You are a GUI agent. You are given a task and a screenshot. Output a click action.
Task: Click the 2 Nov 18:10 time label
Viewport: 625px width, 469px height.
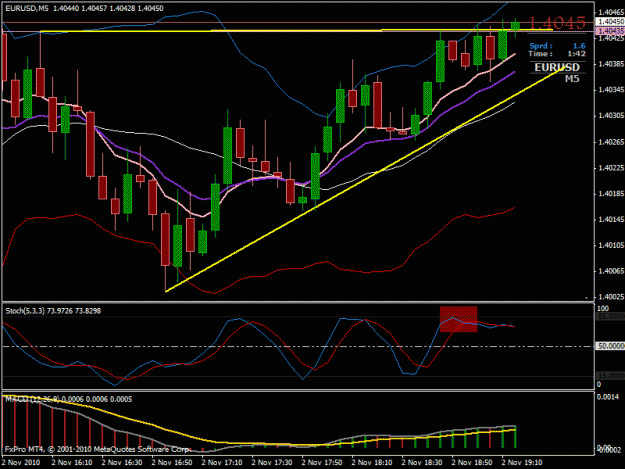coord(372,463)
